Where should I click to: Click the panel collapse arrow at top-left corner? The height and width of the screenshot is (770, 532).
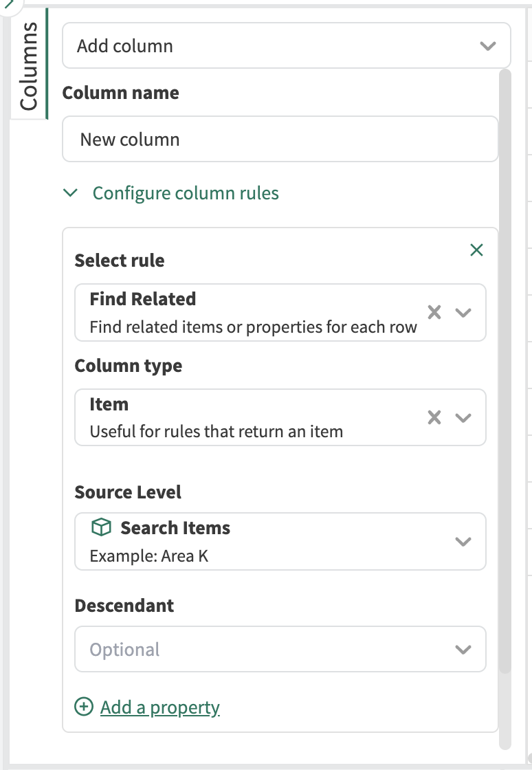(x=8, y=4)
